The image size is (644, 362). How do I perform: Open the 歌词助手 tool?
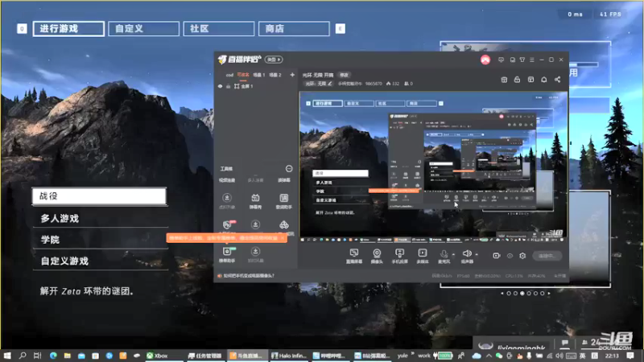[x=283, y=201]
